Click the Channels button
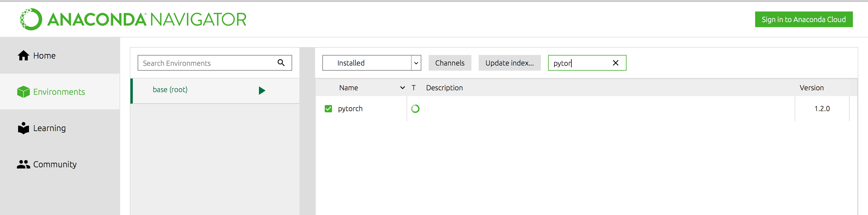 (x=449, y=63)
